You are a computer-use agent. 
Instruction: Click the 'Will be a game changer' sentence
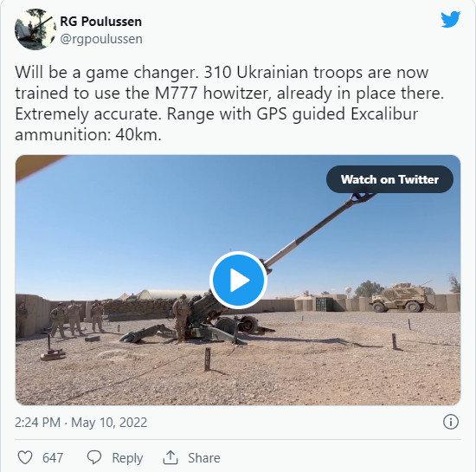(x=106, y=72)
